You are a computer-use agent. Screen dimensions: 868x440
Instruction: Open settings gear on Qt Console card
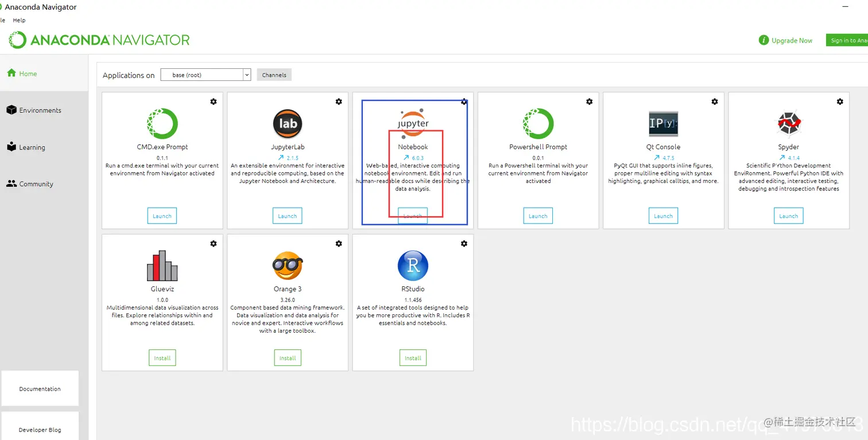tap(715, 102)
